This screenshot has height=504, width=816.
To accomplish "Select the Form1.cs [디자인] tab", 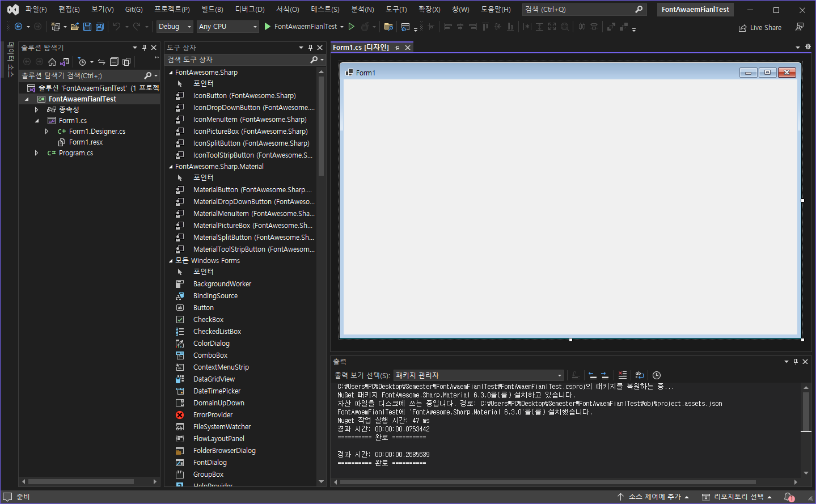I will [x=361, y=48].
